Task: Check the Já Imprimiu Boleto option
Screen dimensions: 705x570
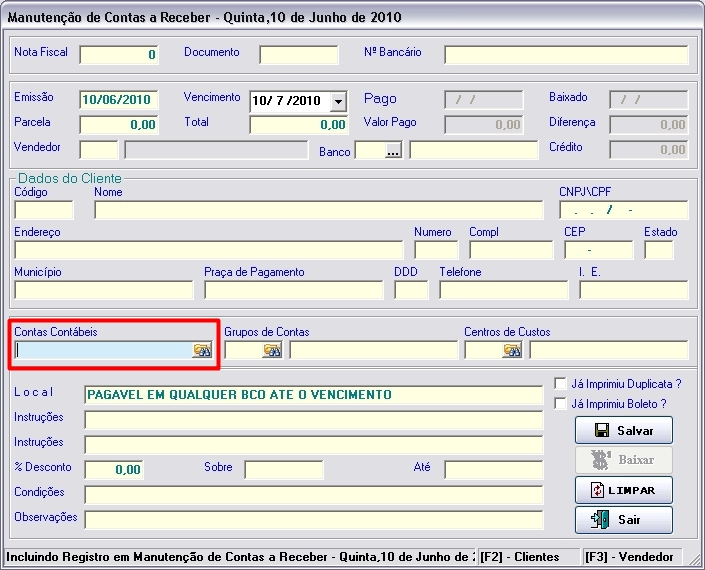Action: (561, 403)
